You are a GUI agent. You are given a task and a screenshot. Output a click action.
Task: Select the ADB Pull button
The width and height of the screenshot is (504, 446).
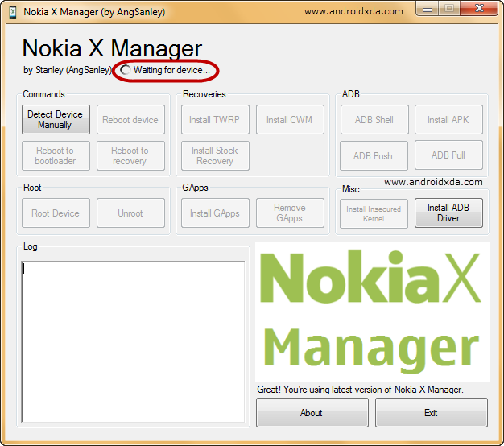[x=448, y=155]
